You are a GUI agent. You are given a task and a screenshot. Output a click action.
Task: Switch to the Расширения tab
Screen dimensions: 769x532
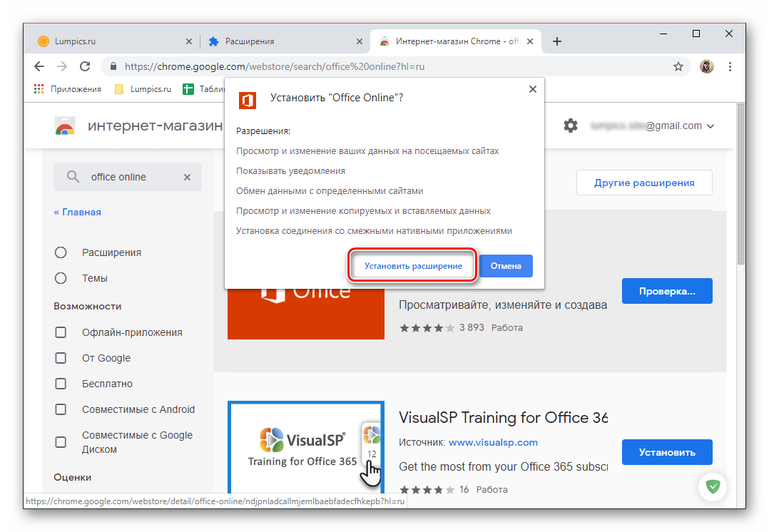(x=285, y=41)
